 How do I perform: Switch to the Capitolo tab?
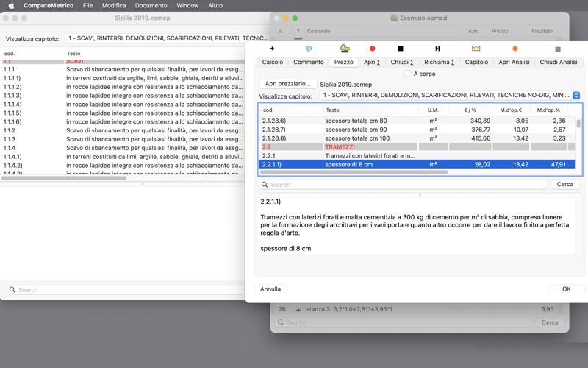pos(476,62)
